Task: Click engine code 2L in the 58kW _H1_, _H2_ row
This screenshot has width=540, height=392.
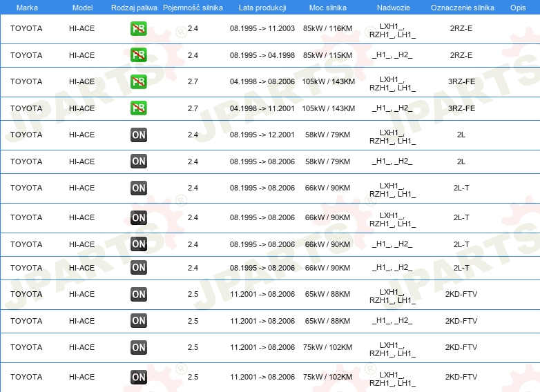Action: pos(461,161)
